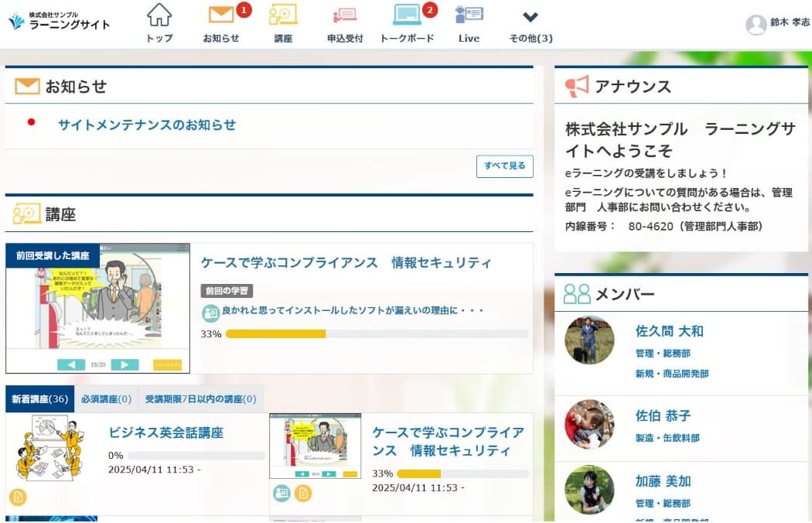Click 講座 section header icon
812x523 pixels.
tap(26, 214)
